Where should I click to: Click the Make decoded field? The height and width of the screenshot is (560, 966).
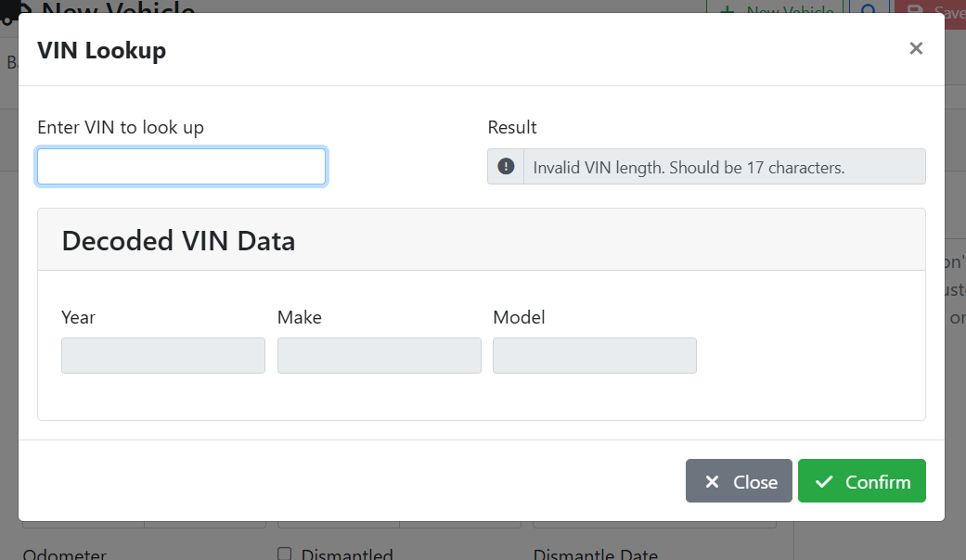pos(379,356)
